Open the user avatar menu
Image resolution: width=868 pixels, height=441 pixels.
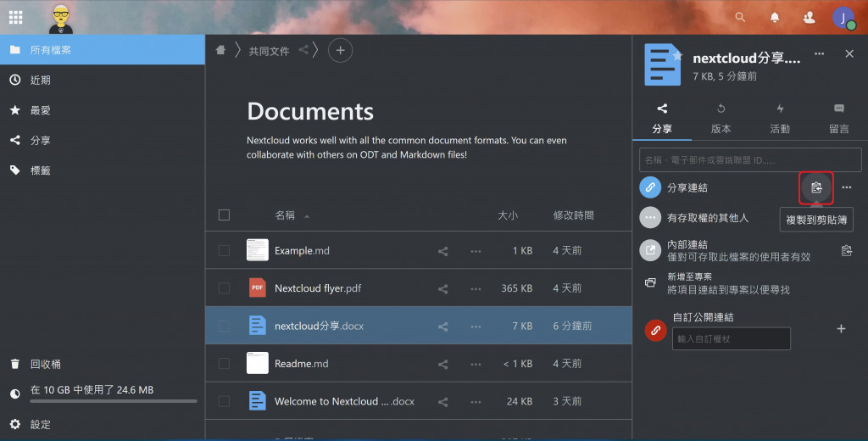(843, 18)
